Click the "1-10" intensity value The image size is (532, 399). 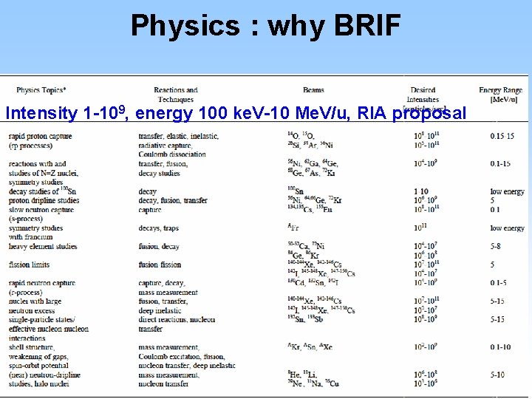421,191
